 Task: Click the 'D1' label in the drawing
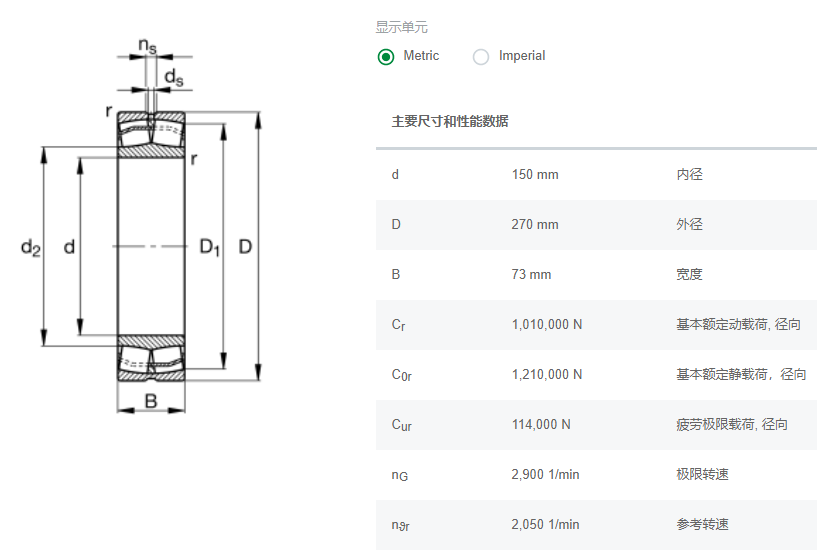210,247
